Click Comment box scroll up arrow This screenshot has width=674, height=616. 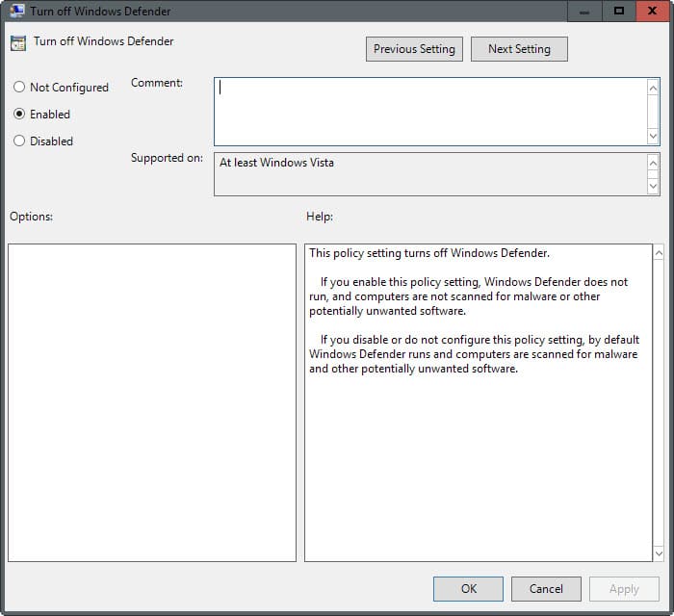[653, 89]
